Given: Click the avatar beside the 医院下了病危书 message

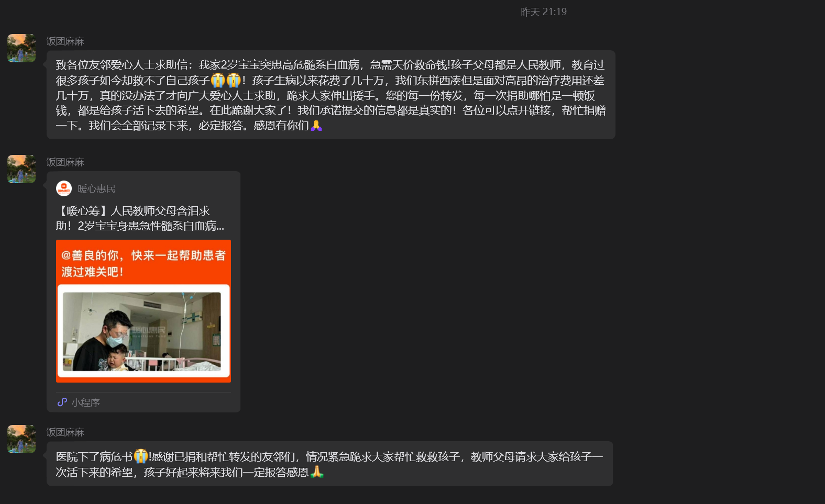Looking at the screenshot, I should (21, 439).
